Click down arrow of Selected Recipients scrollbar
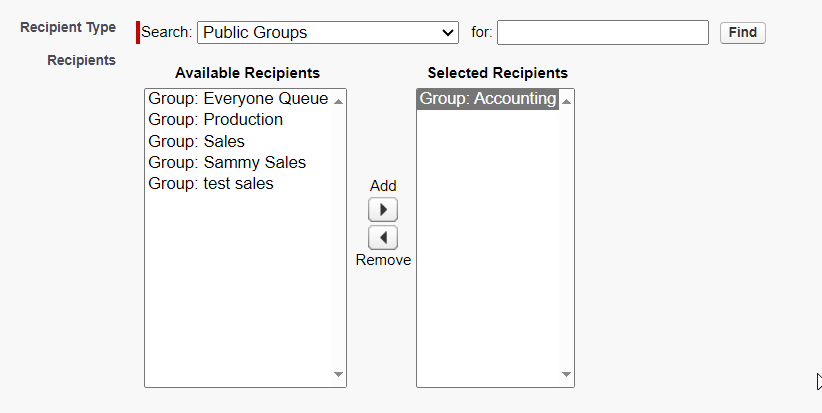This screenshot has width=822, height=413. pyautogui.click(x=566, y=374)
